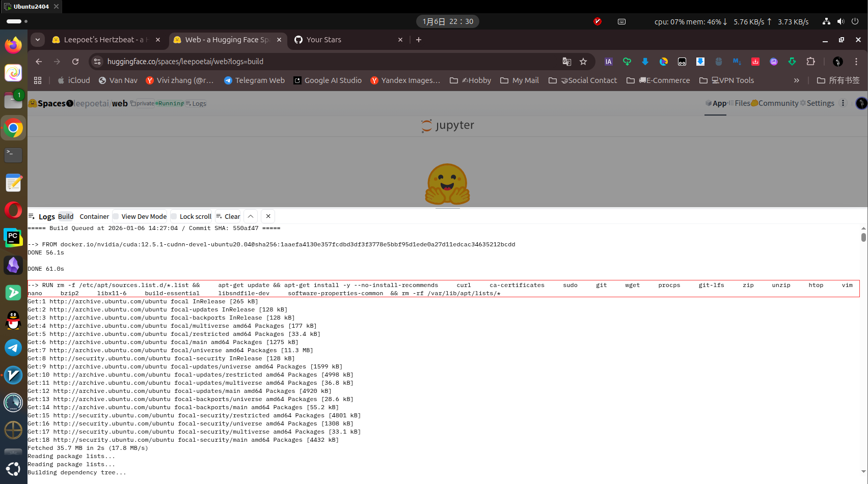Open the Chrome tab search dropdown
The width and height of the screenshot is (868, 484).
38,40
